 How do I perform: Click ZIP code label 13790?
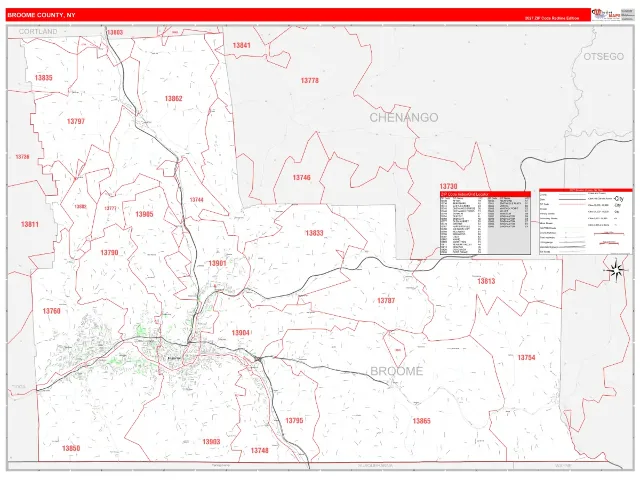pyautogui.click(x=109, y=253)
